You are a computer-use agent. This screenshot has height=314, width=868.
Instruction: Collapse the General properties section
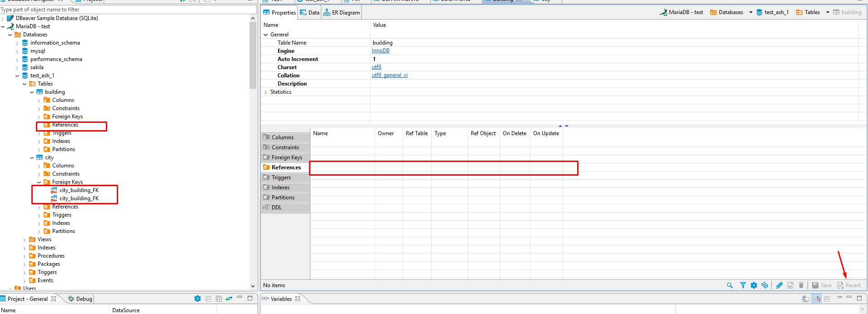click(266, 35)
